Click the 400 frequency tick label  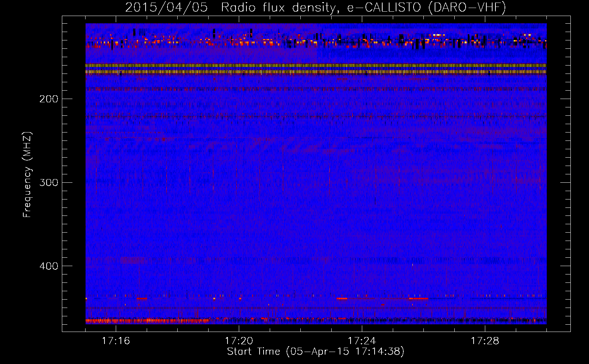click(49, 266)
